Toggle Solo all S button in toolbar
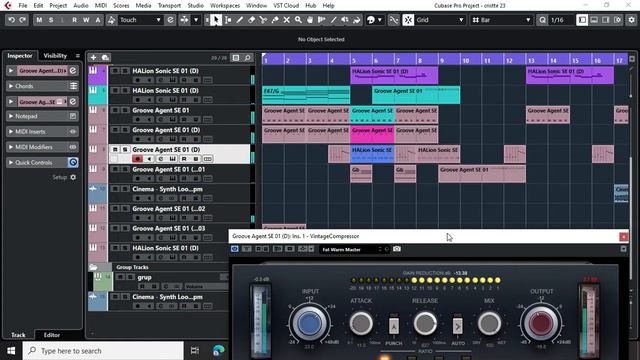 (x=51, y=20)
